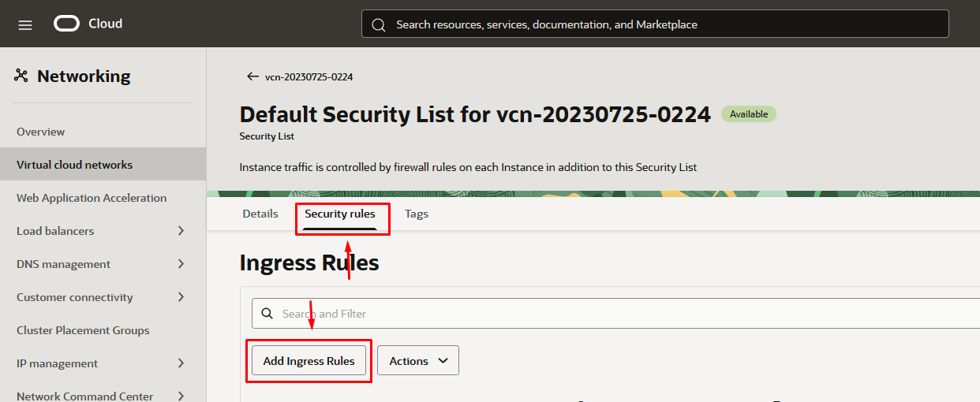Screen dimensions: 980x402
Task: Open Virtual cloud networks section
Action: [x=103, y=165]
